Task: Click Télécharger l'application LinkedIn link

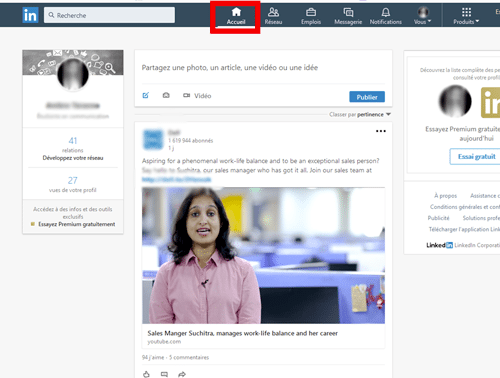Action: (464, 229)
